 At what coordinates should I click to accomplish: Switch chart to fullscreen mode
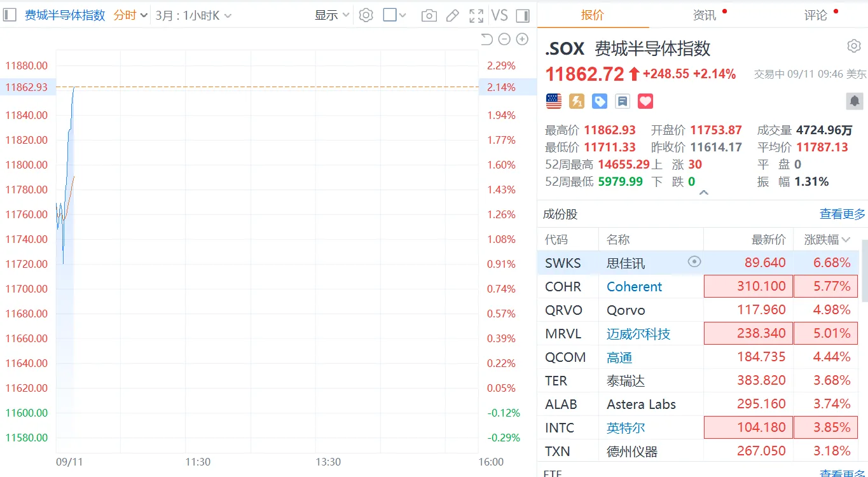click(x=476, y=15)
